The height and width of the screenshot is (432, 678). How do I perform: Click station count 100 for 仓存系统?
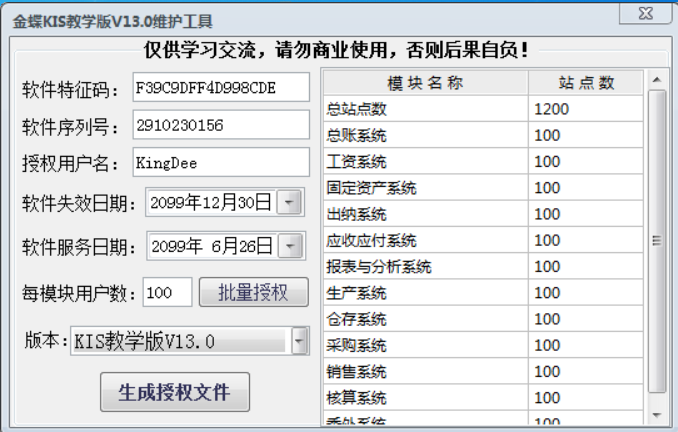pos(586,319)
